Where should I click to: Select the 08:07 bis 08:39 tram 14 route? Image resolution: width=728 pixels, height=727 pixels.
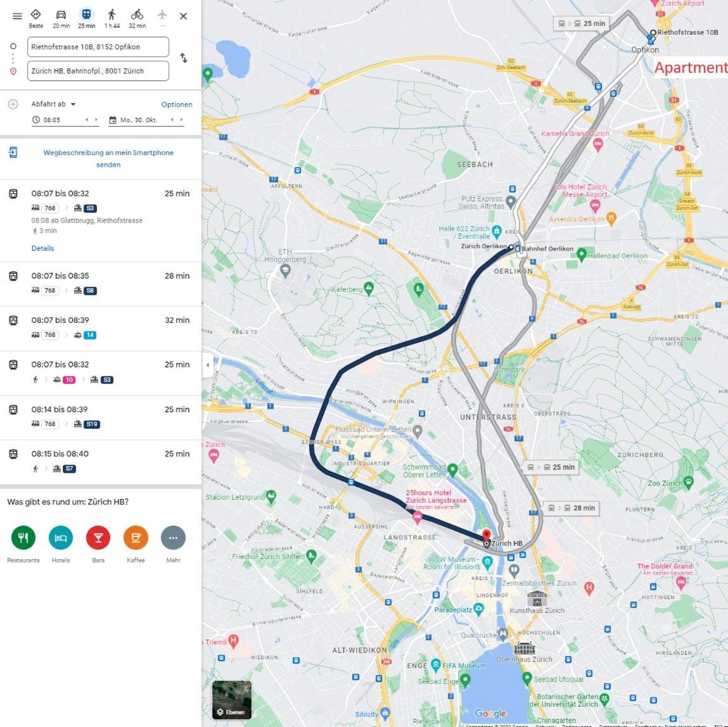point(101,328)
